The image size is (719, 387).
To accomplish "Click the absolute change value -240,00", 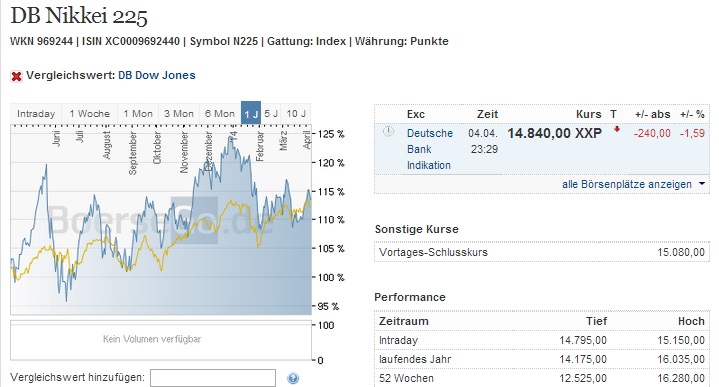I will 652,133.
